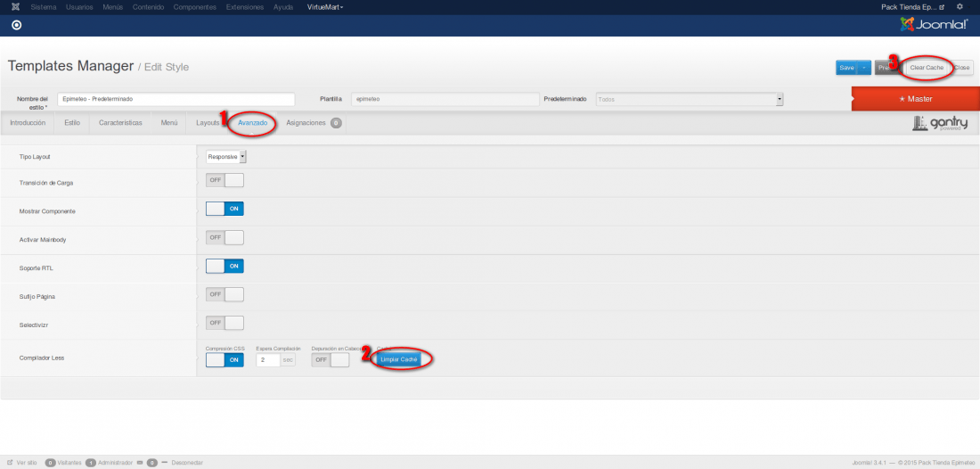This screenshot has height=469, width=980.
Task: Toggle the Transición de Carga switch
Action: [x=225, y=180]
